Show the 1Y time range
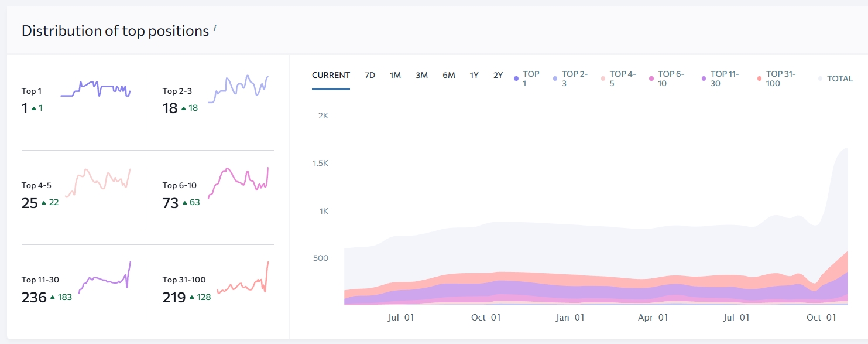Screen dimensions: 868x344 pyautogui.click(x=474, y=76)
